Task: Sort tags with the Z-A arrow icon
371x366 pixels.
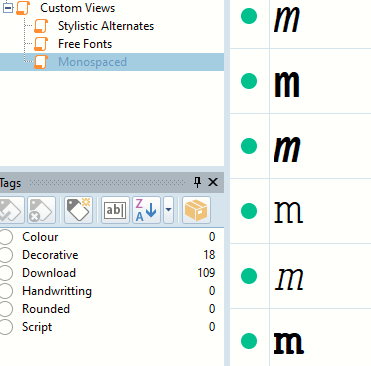Action: coord(146,210)
